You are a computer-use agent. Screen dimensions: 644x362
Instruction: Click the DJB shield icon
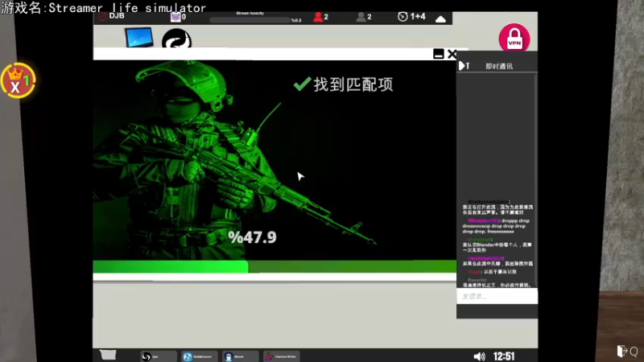pos(103,16)
